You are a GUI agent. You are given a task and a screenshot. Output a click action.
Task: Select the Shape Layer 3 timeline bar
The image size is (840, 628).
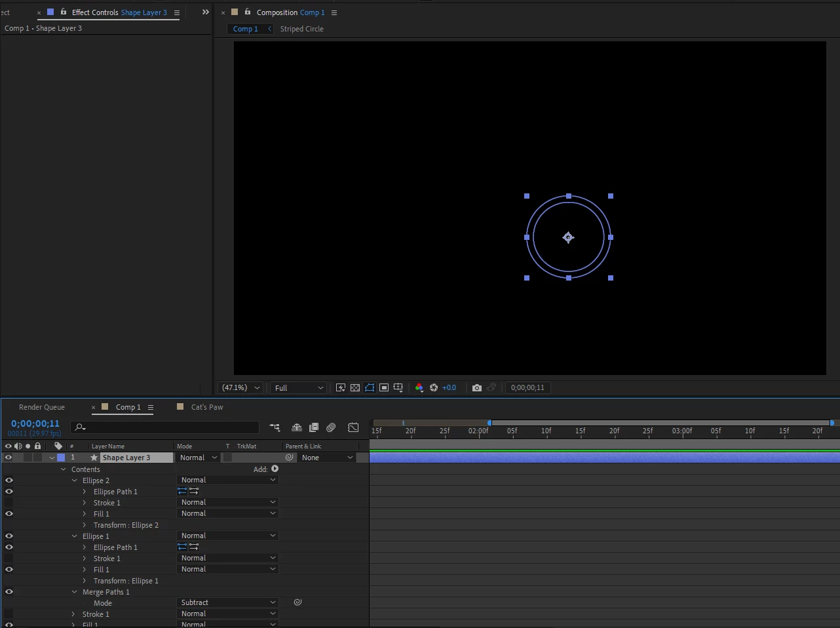(x=604, y=458)
